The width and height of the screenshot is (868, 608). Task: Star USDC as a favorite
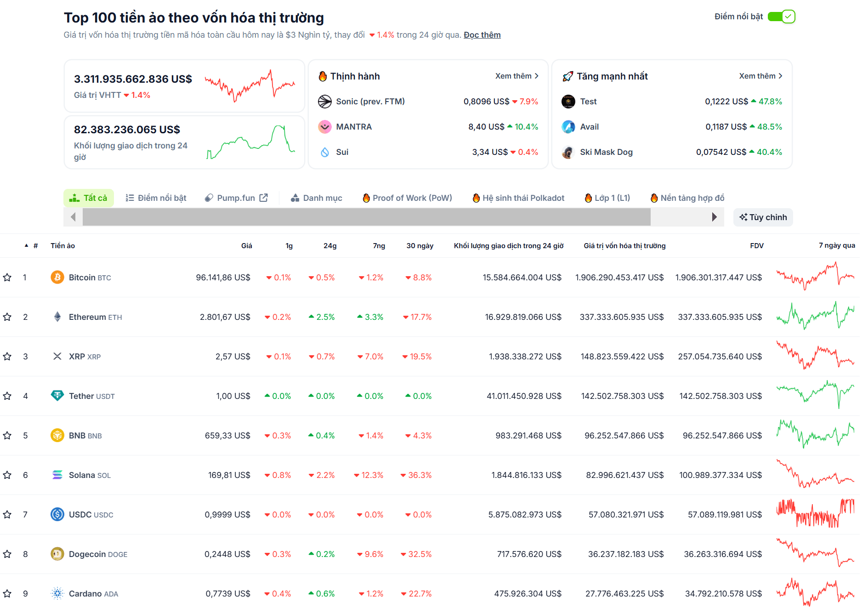coord(7,515)
